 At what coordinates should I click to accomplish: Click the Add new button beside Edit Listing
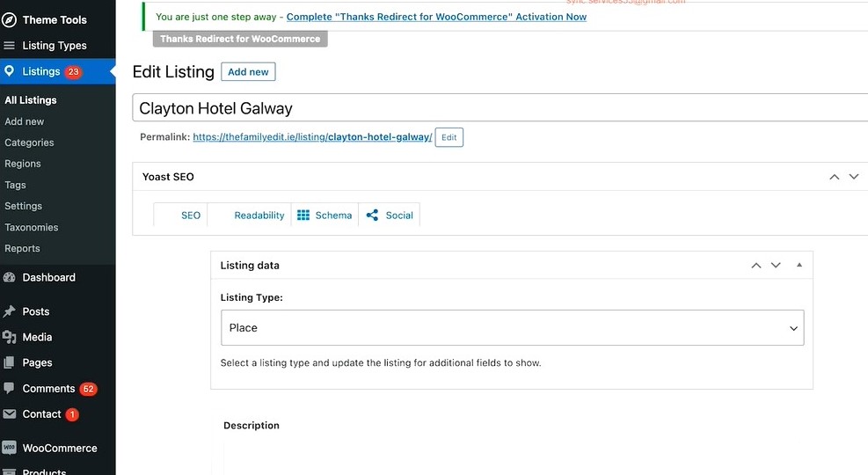[x=248, y=72]
